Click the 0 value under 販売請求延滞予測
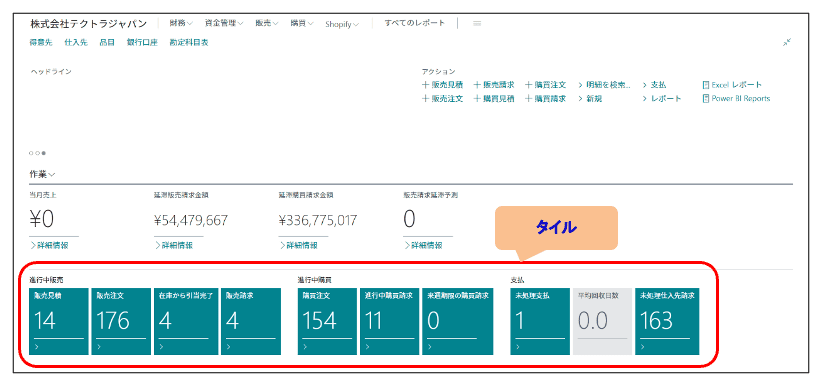The image size is (830, 388). coord(409,219)
